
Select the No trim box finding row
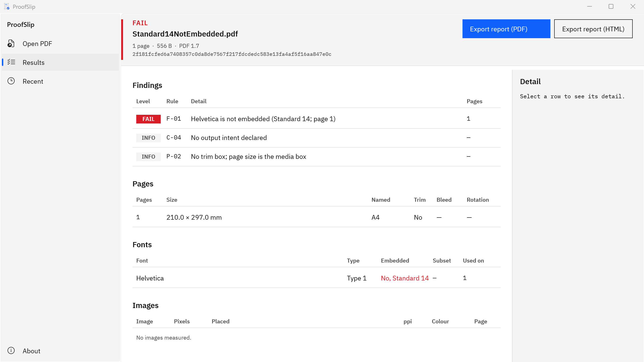tap(316, 156)
